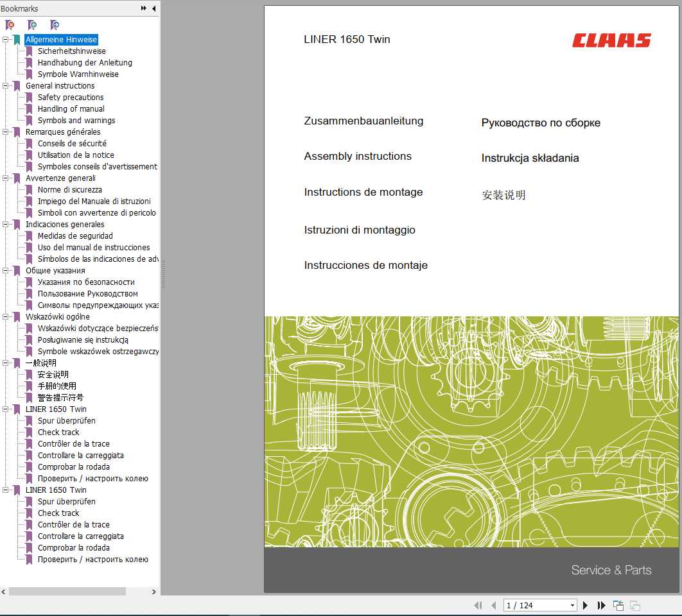Delete the selected bookmark
The width and height of the screenshot is (682, 616).
tap(9, 25)
